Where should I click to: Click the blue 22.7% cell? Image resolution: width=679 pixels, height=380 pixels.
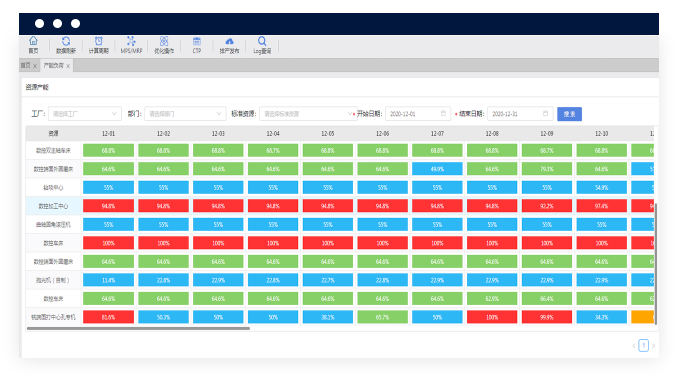(x=327, y=280)
